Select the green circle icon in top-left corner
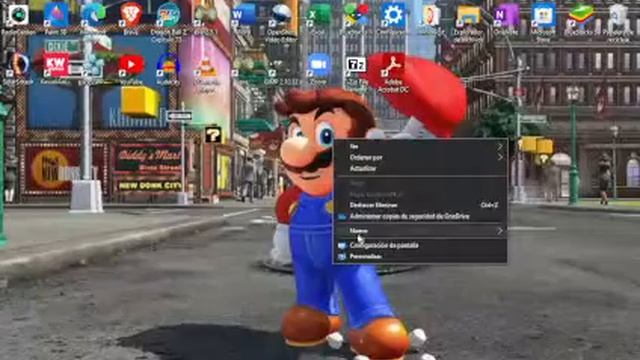 [x=18, y=18]
